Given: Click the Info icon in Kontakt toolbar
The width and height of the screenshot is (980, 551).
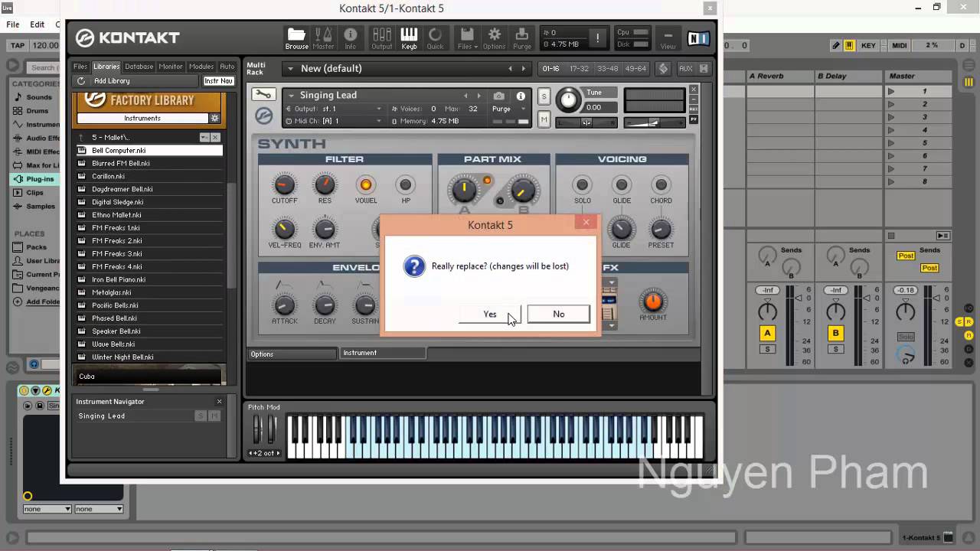Looking at the screenshot, I should (x=350, y=38).
